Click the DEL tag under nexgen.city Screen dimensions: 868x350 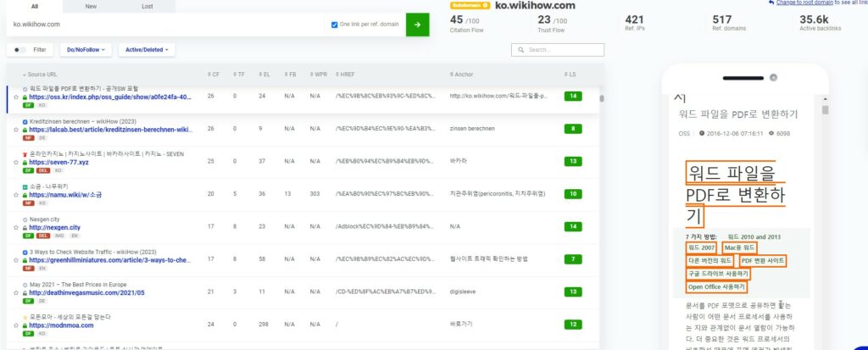pyautogui.click(x=43, y=236)
